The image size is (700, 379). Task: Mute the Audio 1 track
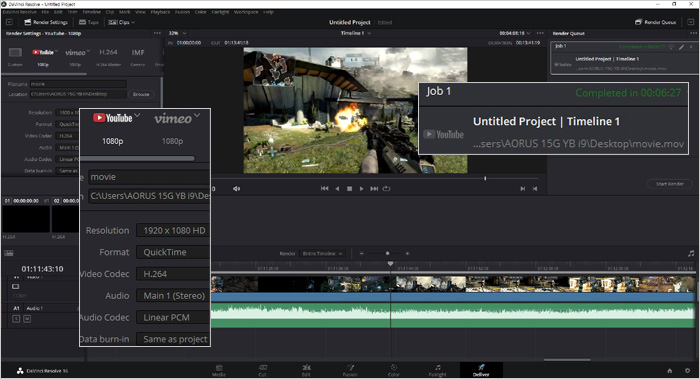click(x=27, y=319)
